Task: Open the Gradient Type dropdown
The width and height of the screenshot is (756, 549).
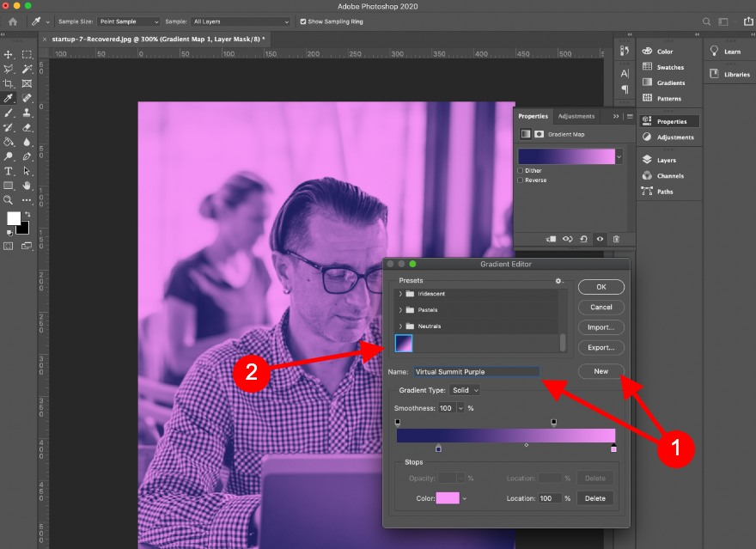Action: [465, 391]
